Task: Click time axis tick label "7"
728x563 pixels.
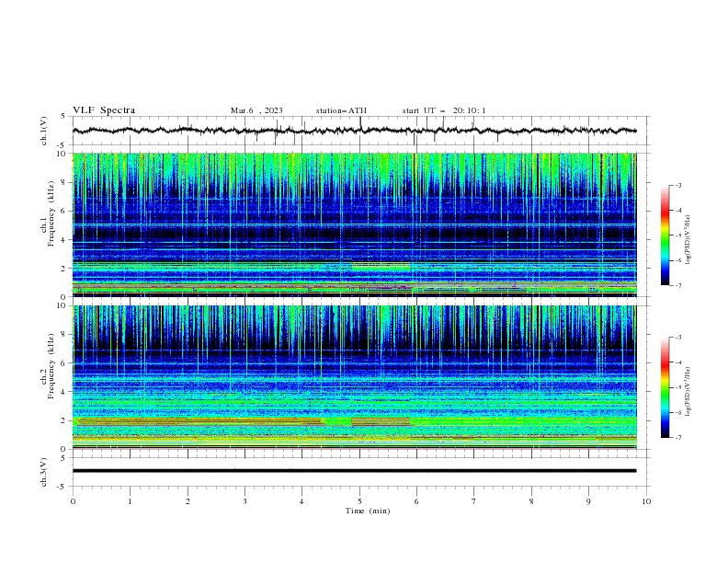Action: click(474, 501)
